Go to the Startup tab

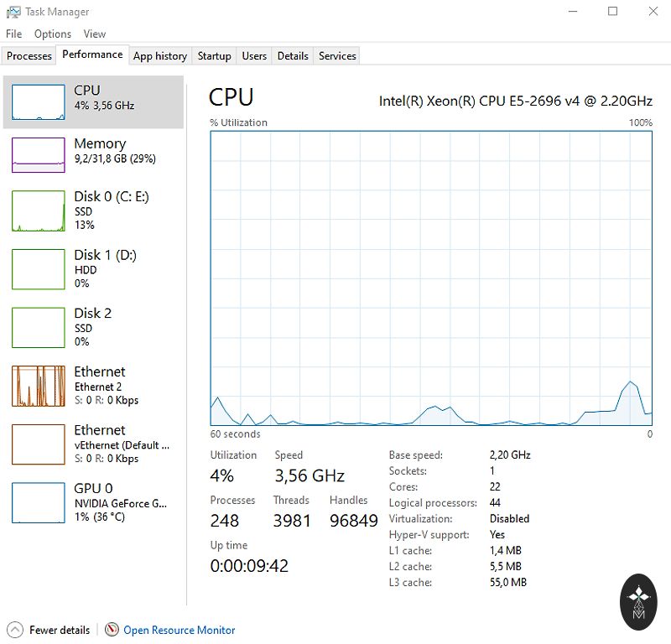tap(214, 56)
